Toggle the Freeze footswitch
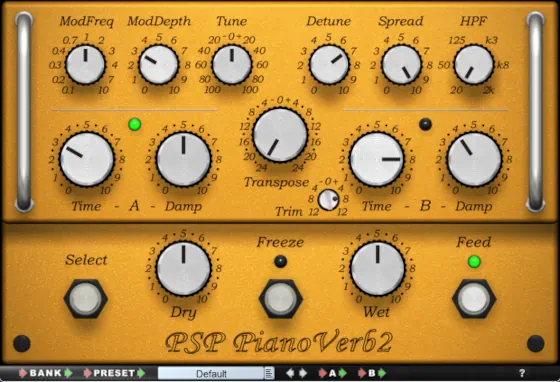This screenshot has width=560, height=382. (280, 299)
